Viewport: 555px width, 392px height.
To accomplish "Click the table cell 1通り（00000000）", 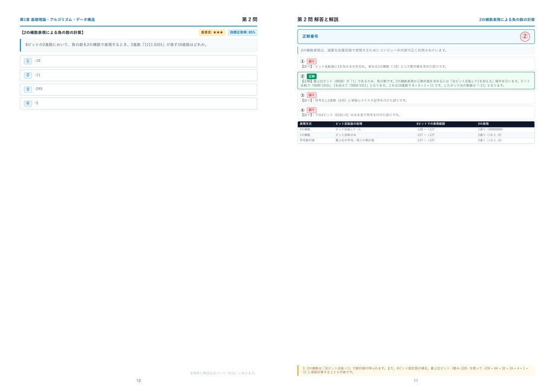I will (491, 129).
